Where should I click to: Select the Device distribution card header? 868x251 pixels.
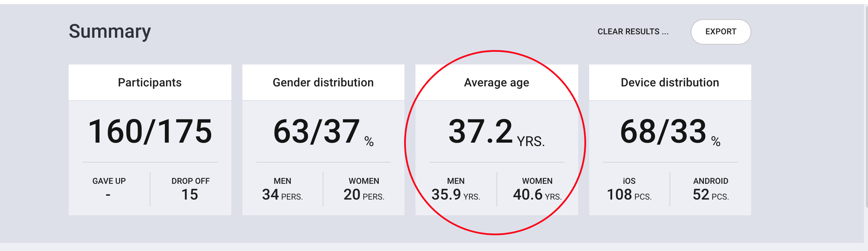[670, 82]
